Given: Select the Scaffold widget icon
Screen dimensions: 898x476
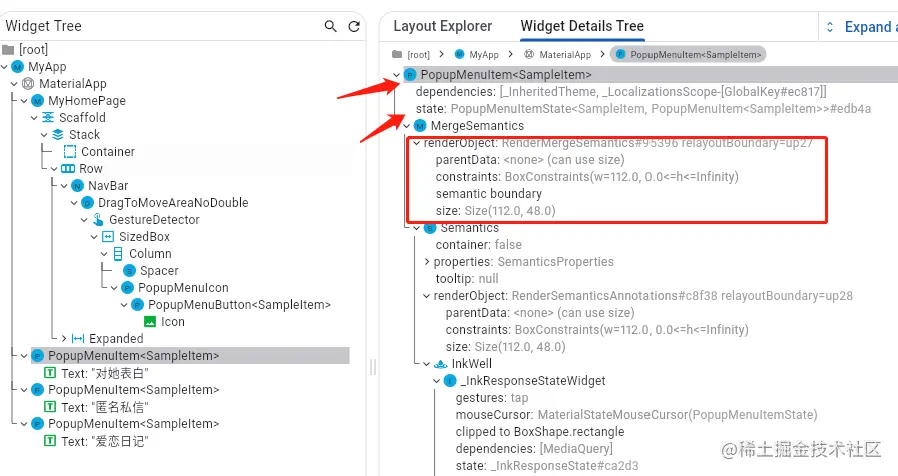Looking at the screenshot, I should (x=49, y=117).
